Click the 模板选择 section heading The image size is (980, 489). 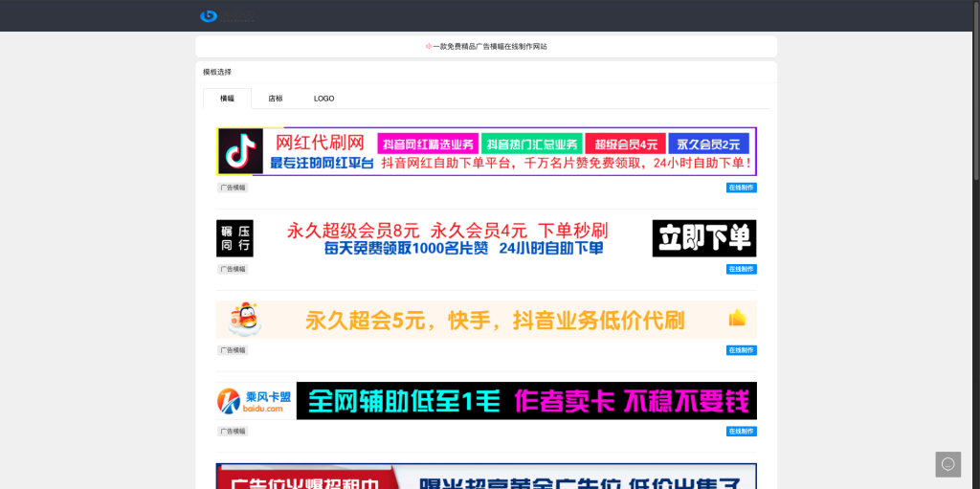[x=217, y=72]
